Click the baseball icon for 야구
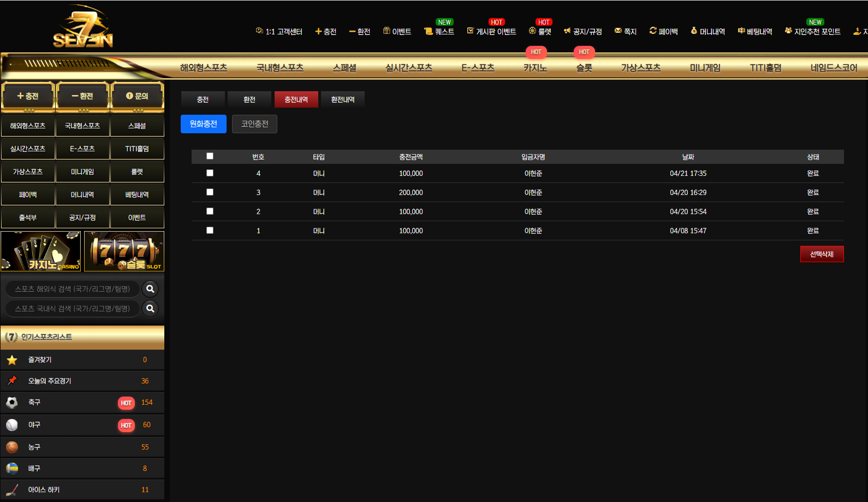The height and width of the screenshot is (502, 868). pos(12,425)
